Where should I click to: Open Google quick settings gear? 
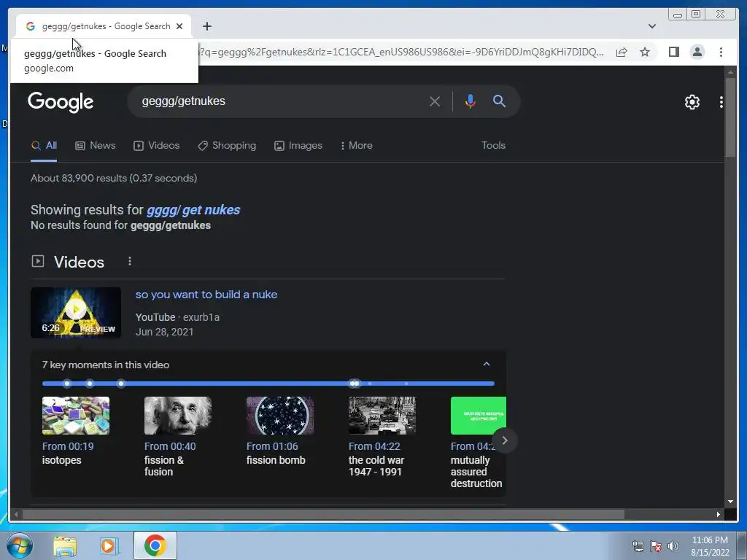692,102
